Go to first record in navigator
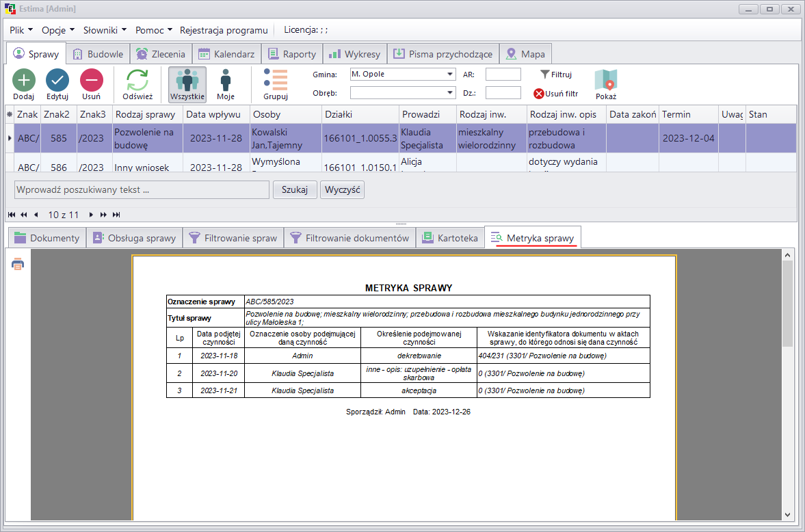 12,215
